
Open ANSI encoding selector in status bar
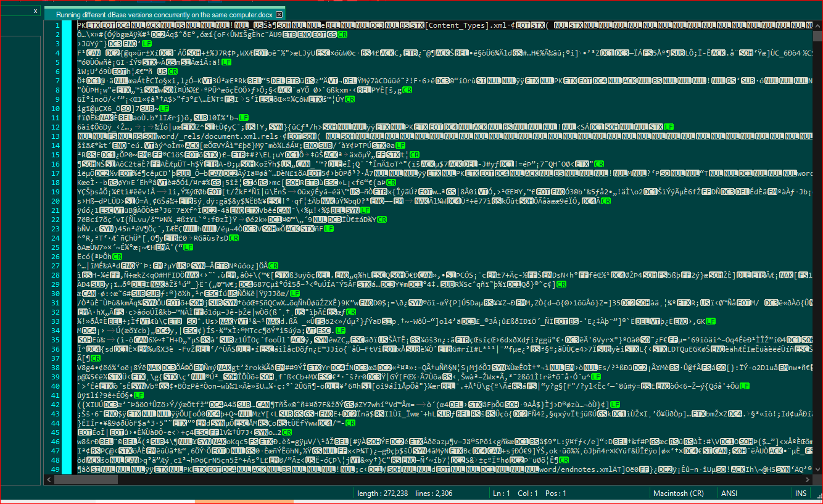[x=729, y=493]
